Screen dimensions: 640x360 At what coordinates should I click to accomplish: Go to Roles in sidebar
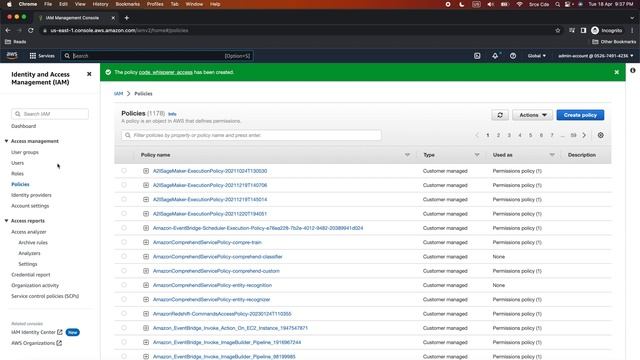pos(18,173)
